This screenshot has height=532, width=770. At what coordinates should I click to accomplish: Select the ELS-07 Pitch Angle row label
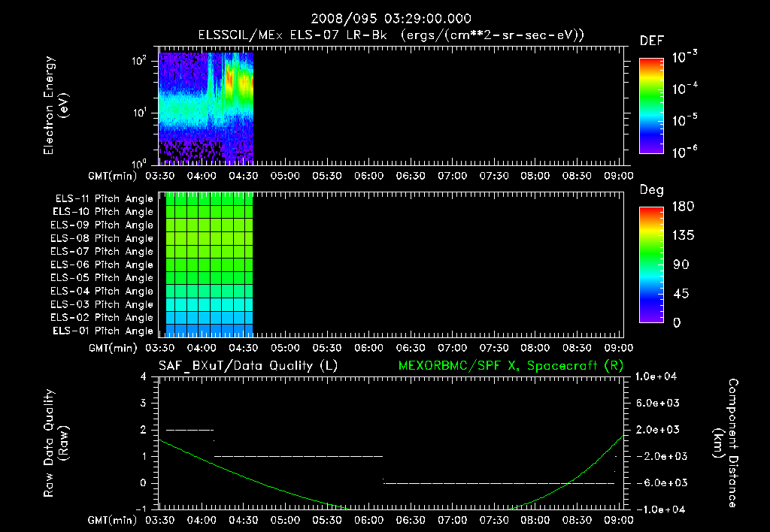[102, 251]
